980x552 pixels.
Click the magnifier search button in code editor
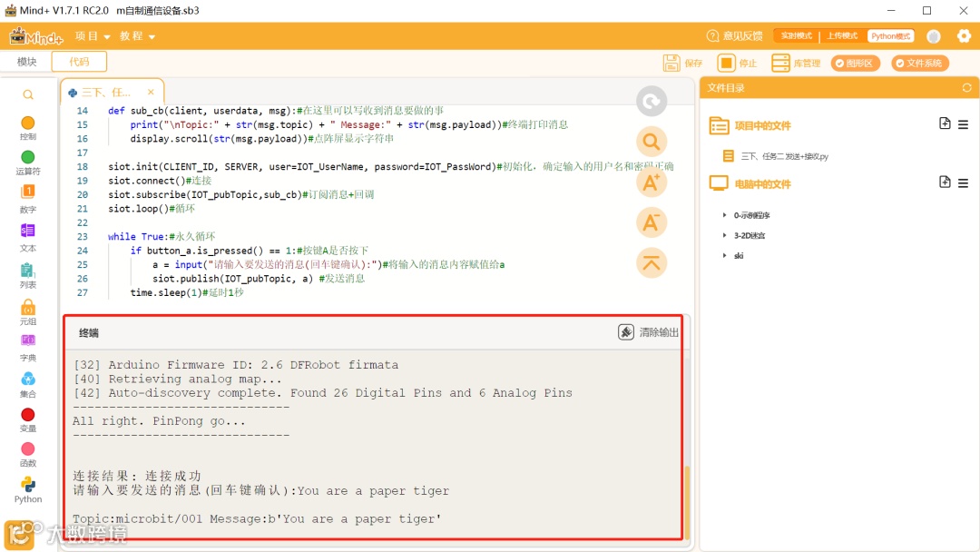click(x=652, y=142)
